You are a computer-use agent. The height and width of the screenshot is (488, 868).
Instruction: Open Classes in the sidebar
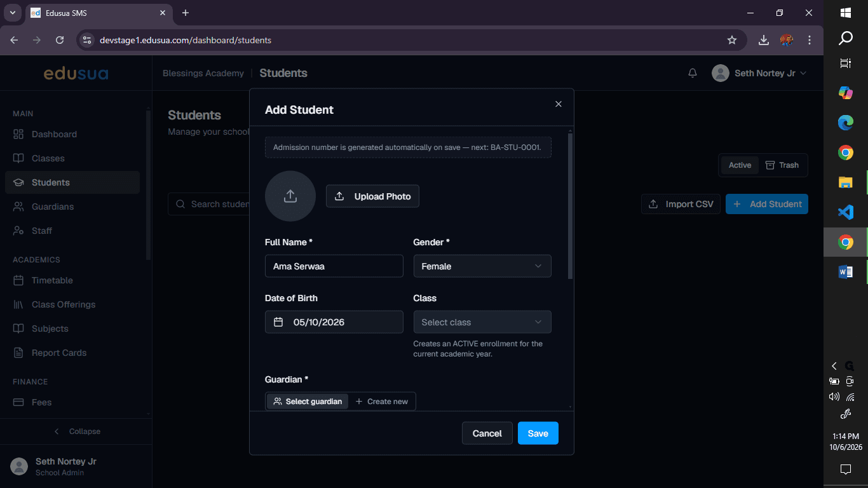pos(72,158)
